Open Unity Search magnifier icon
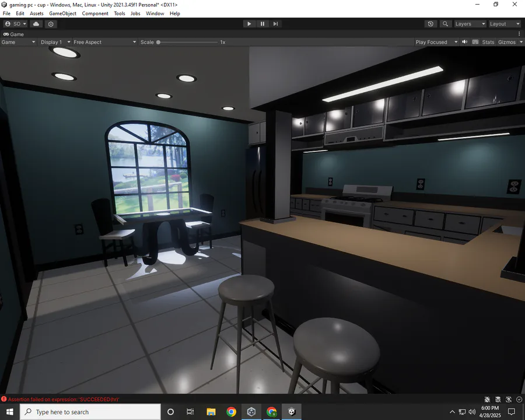The image size is (525, 420). click(x=445, y=24)
